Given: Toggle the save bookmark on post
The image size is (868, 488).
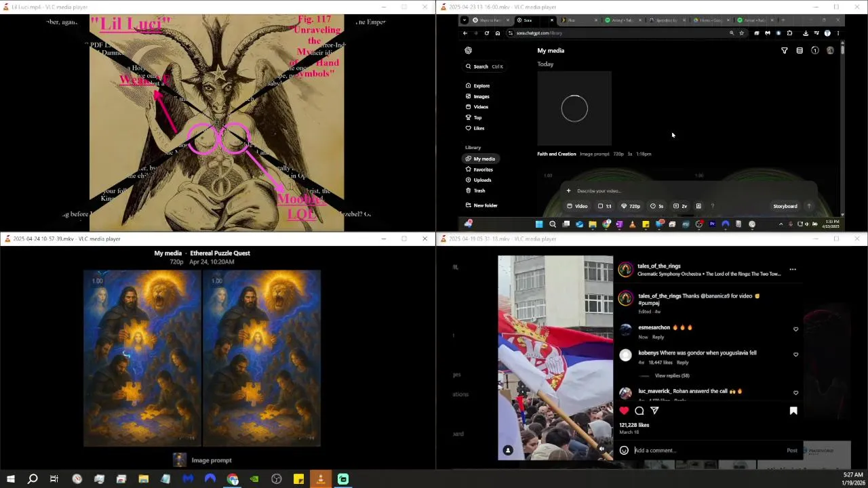Looking at the screenshot, I should coord(793,411).
